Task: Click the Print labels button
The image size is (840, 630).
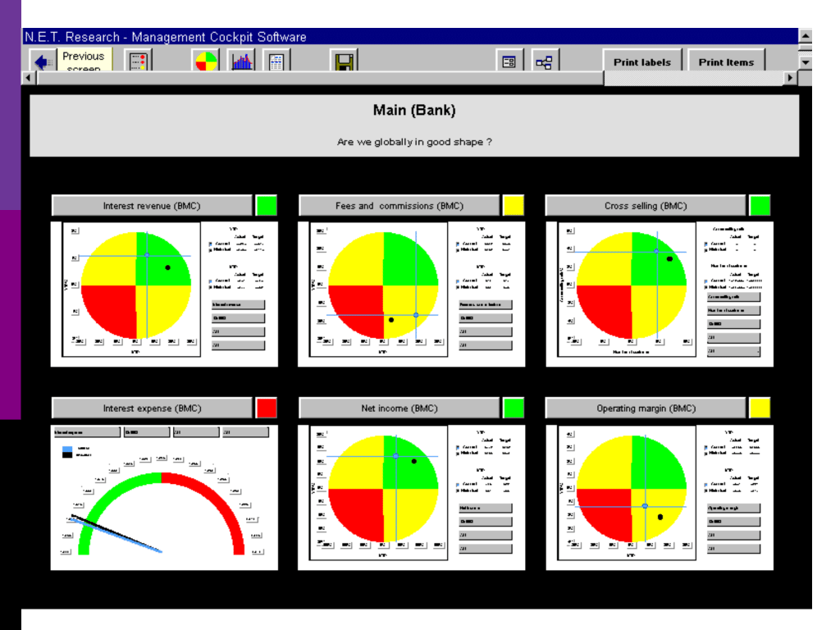Action: click(x=641, y=62)
